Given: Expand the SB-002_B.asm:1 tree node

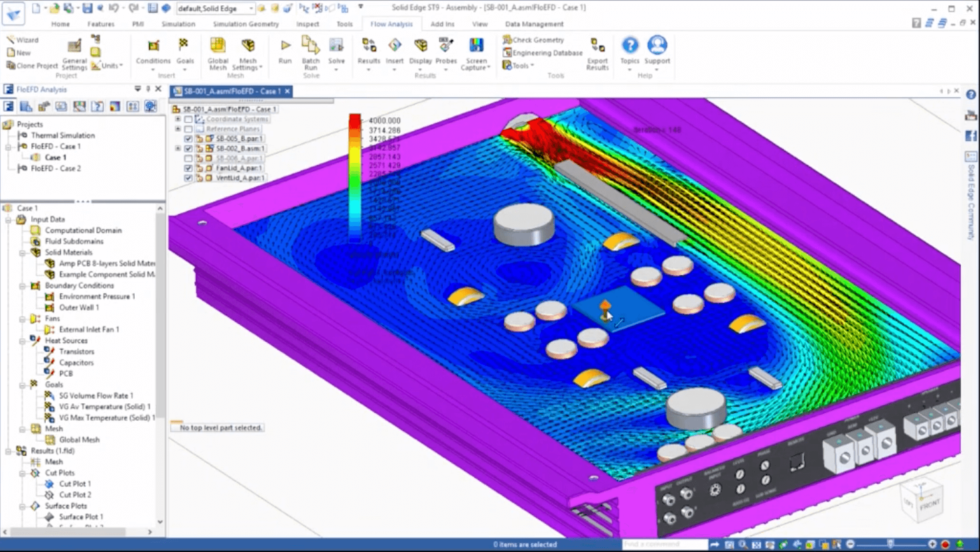Looking at the screenshot, I should click(x=178, y=148).
